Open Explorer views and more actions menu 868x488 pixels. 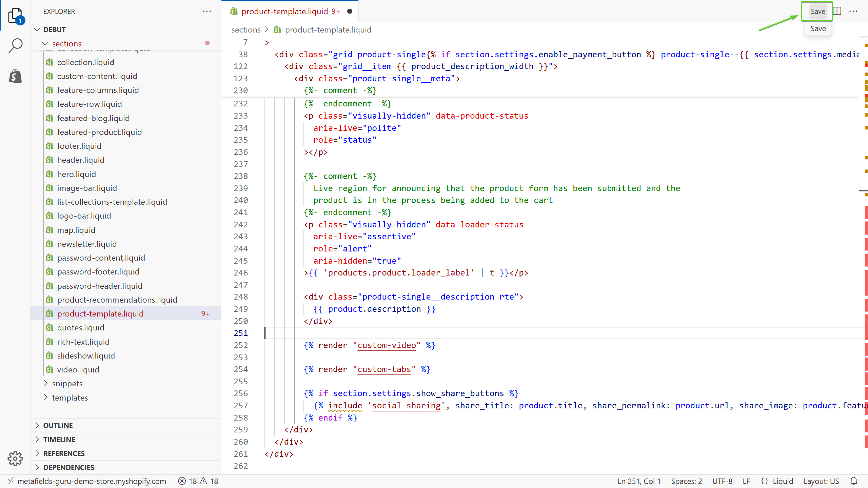[x=207, y=11]
